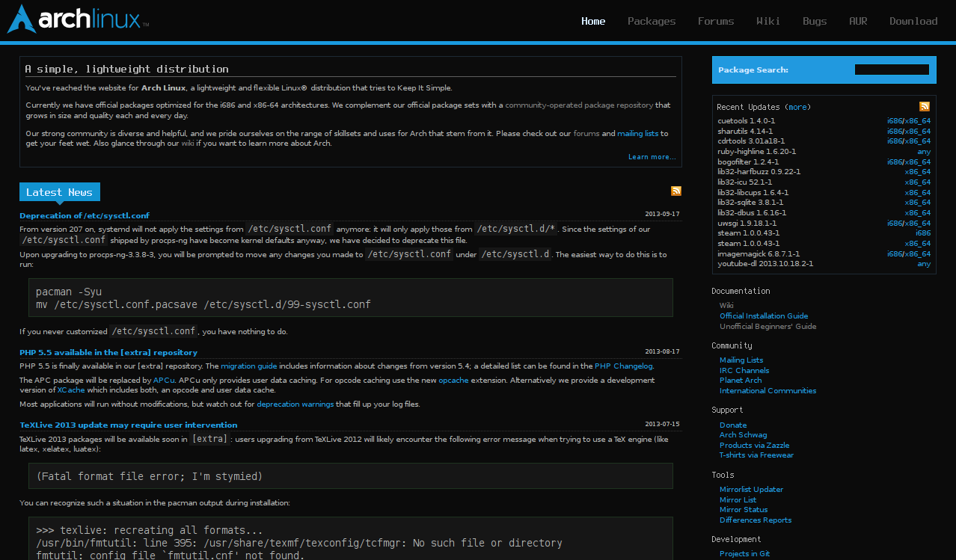View the cuetools 1.4.0-1 package update
The height and width of the screenshot is (560, 956).
pyautogui.click(x=748, y=120)
